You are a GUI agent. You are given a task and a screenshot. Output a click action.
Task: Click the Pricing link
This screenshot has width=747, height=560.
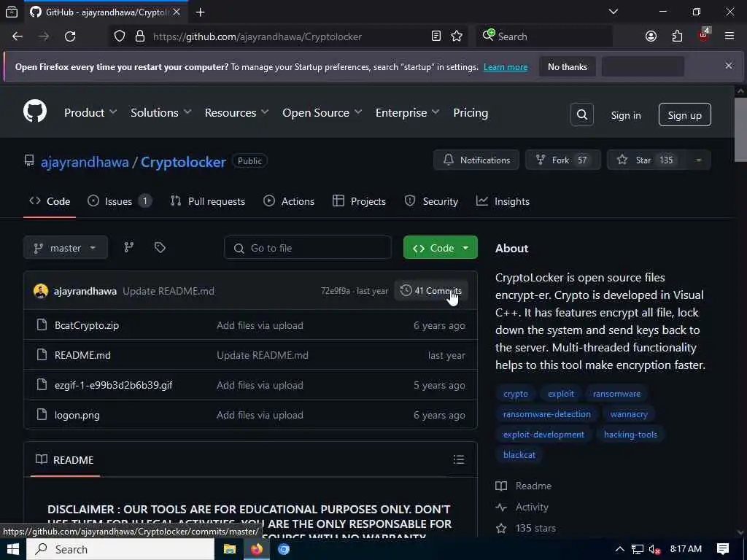pyautogui.click(x=471, y=113)
